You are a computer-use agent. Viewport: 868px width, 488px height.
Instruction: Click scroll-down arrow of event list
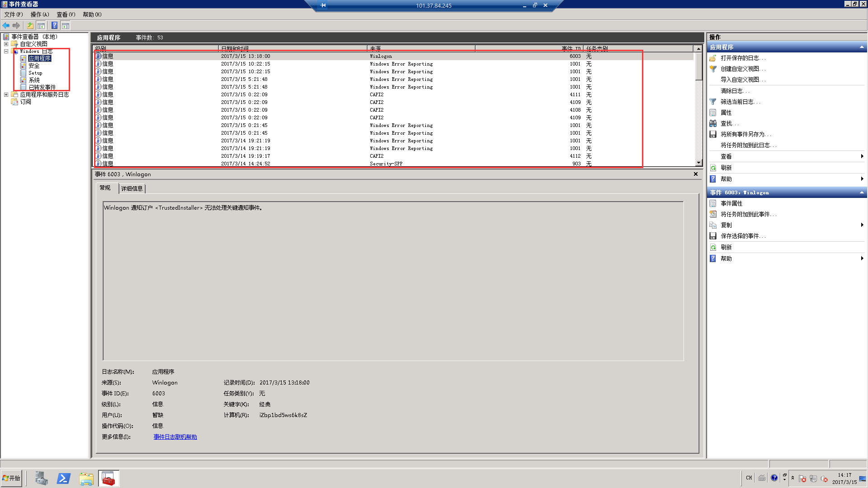[x=698, y=163]
